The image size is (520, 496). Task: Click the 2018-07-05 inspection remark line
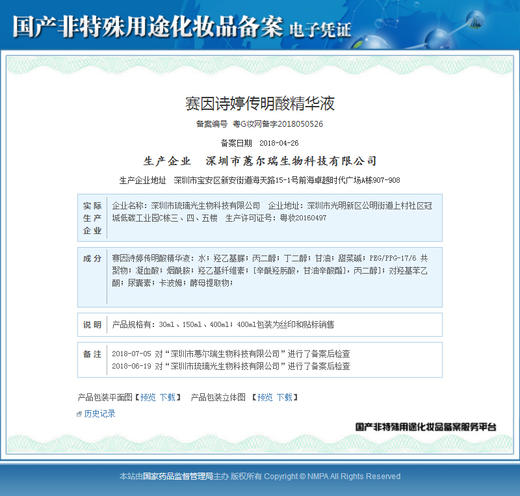tap(231, 354)
